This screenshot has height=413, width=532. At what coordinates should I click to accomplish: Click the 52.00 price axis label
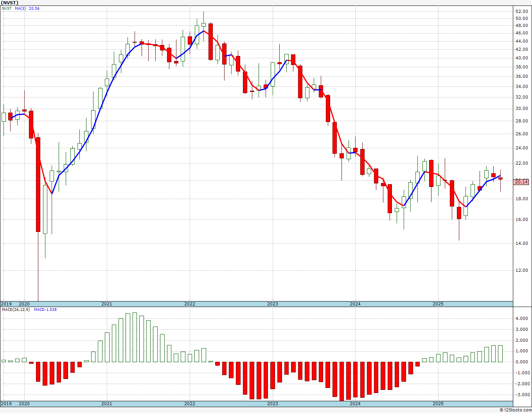point(521,11)
